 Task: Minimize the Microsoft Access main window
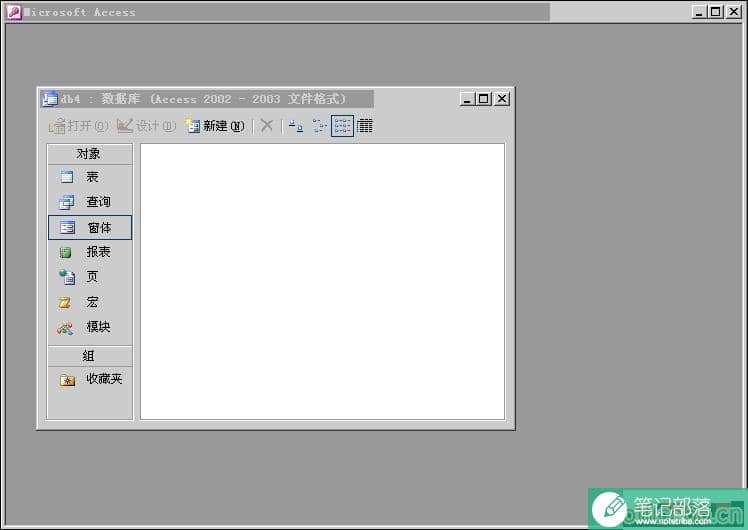(699, 12)
